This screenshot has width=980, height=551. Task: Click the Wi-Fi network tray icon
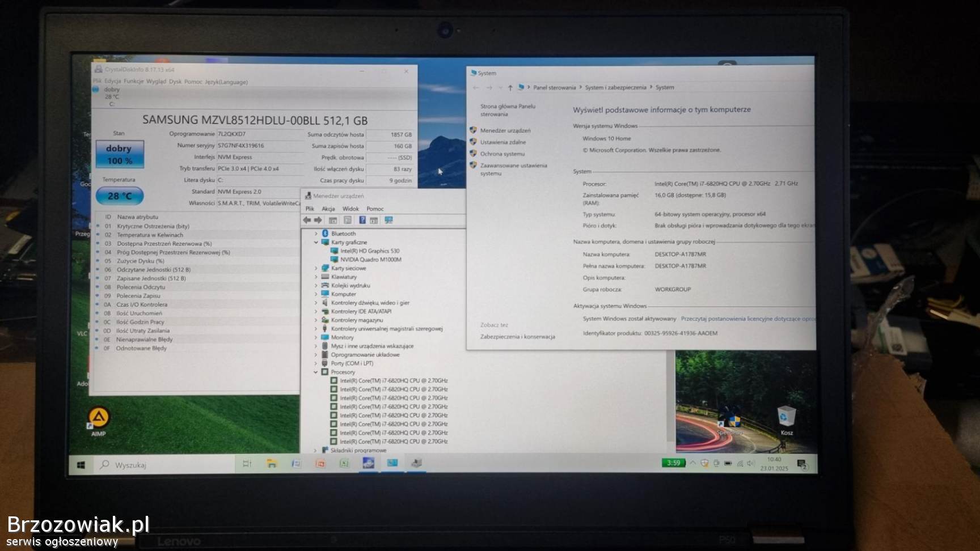740,463
